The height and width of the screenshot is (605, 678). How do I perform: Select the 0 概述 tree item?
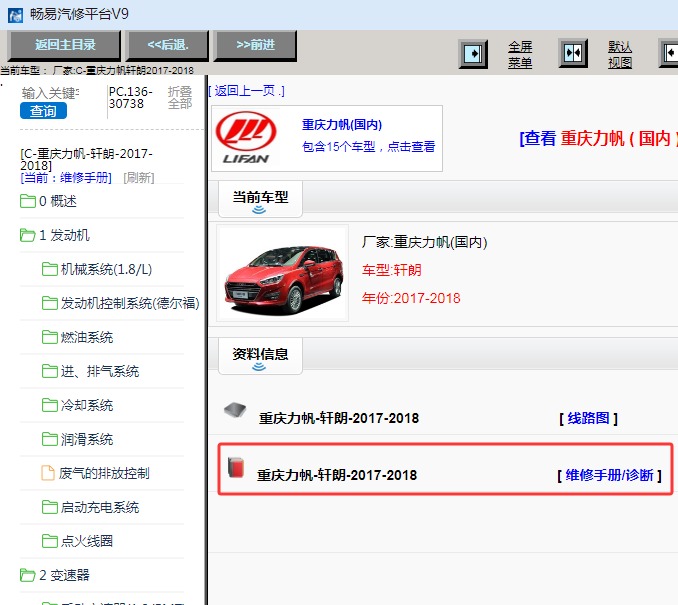point(58,201)
